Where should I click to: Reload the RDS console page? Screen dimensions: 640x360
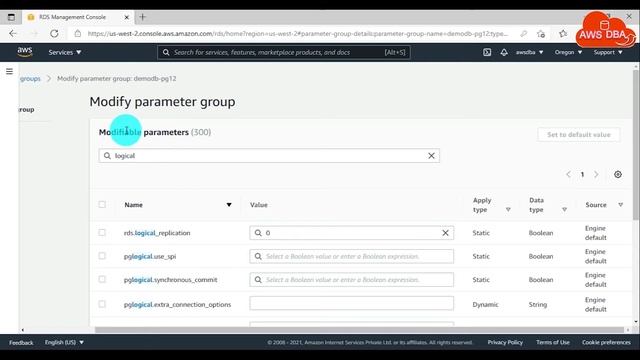54,33
